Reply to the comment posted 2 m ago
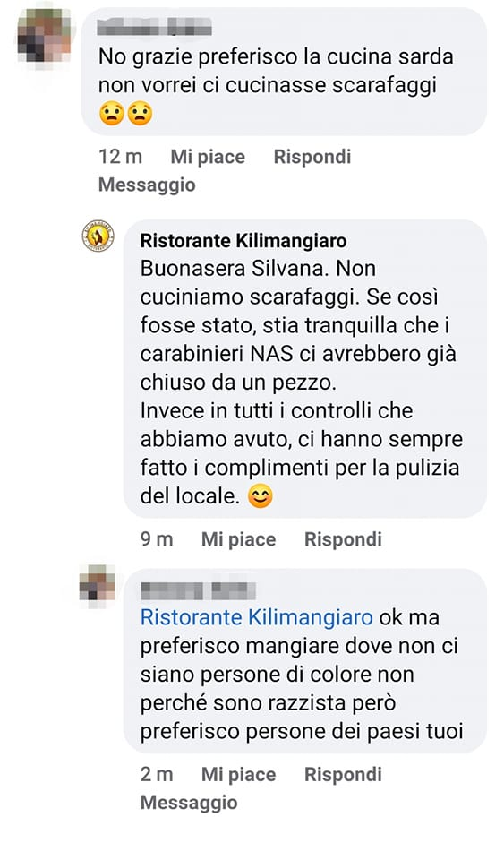The image size is (504, 860). tap(343, 774)
